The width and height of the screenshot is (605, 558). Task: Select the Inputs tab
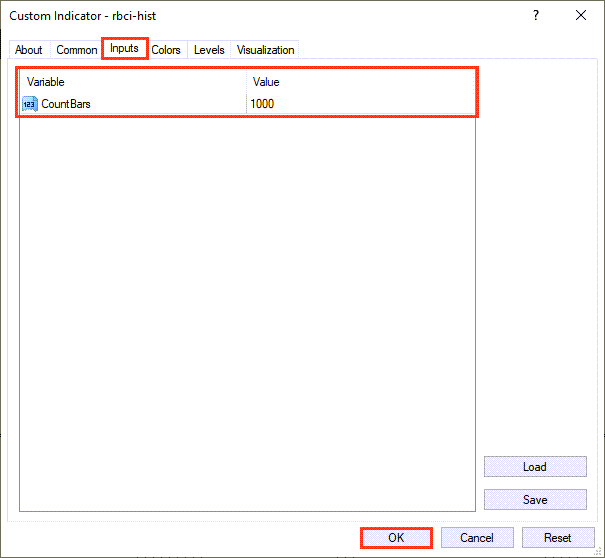click(125, 49)
